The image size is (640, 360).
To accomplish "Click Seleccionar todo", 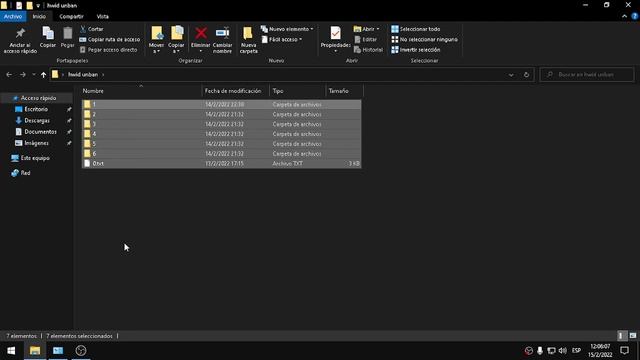I will pos(416,29).
